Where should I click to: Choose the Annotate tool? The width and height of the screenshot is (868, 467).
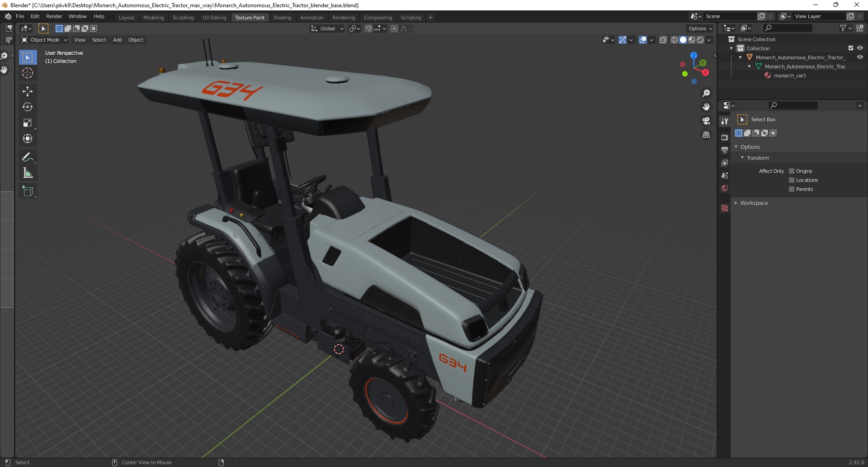[x=28, y=157]
